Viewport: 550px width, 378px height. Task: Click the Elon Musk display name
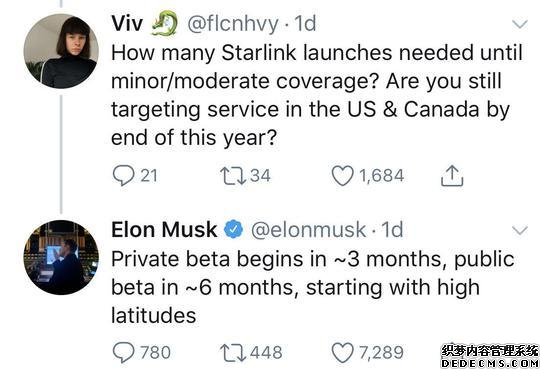tap(164, 230)
